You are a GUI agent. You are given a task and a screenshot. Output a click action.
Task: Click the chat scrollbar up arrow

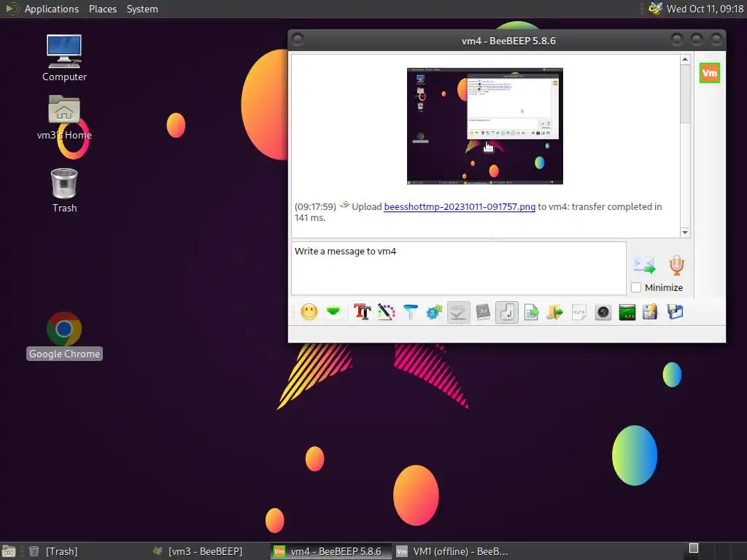coord(685,60)
